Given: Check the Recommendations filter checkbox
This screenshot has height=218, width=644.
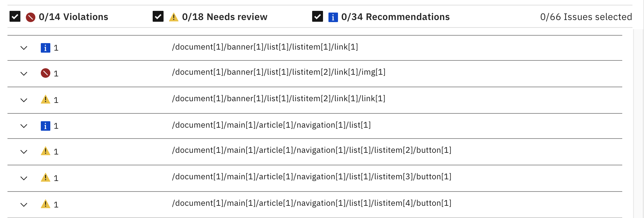Looking at the screenshot, I should 317,16.
